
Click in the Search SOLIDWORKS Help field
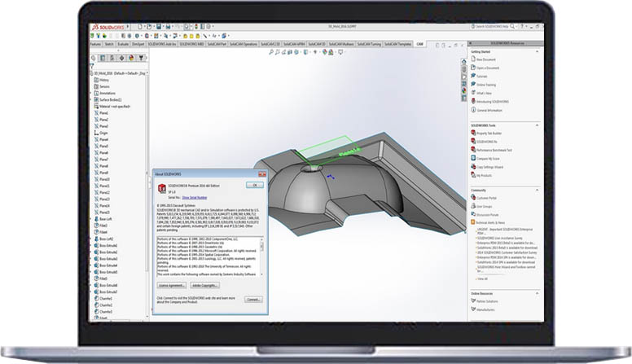tap(492, 26)
